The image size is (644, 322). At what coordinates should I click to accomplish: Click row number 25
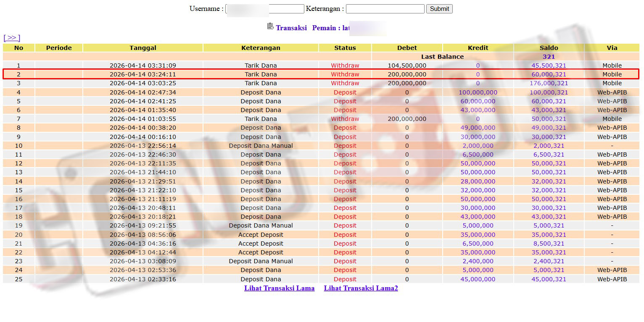tap(18, 279)
